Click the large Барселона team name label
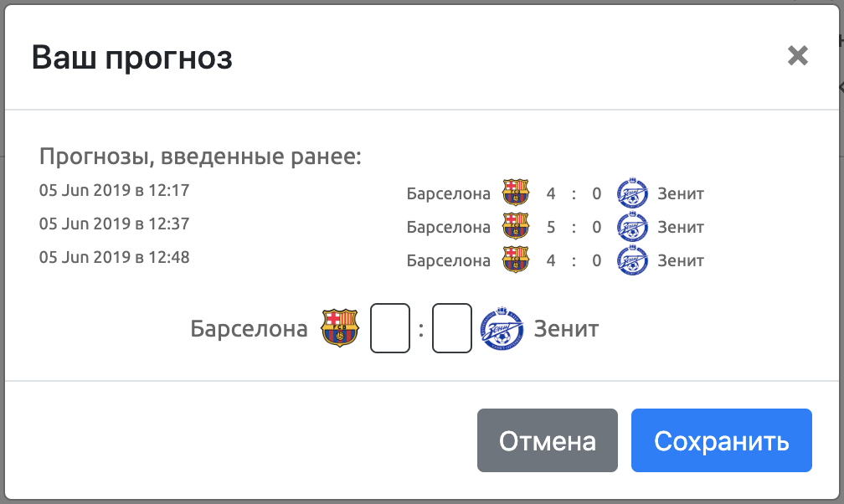The image size is (844, 504). (x=250, y=328)
